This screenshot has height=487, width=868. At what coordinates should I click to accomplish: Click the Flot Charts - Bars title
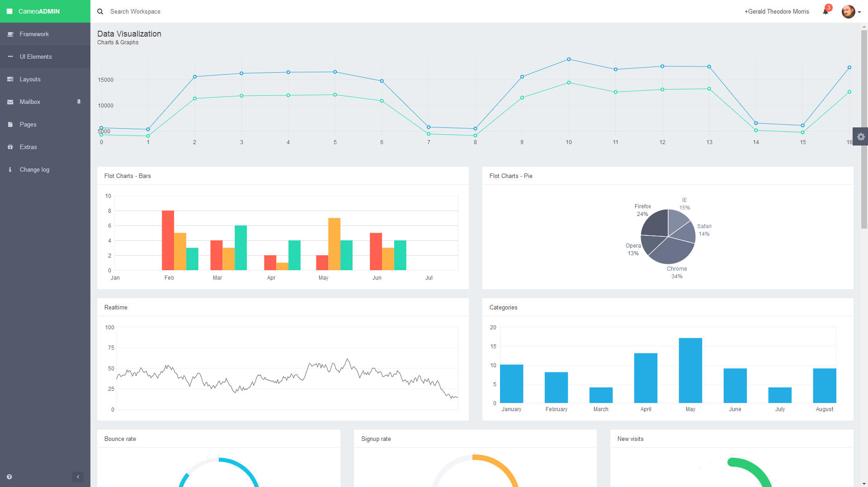tap(127, 176)
